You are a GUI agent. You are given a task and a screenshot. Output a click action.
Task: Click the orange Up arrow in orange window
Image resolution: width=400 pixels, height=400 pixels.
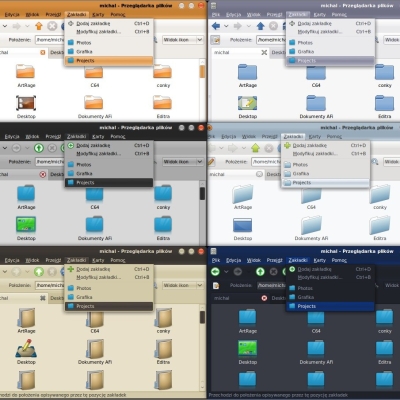[39, 26]
